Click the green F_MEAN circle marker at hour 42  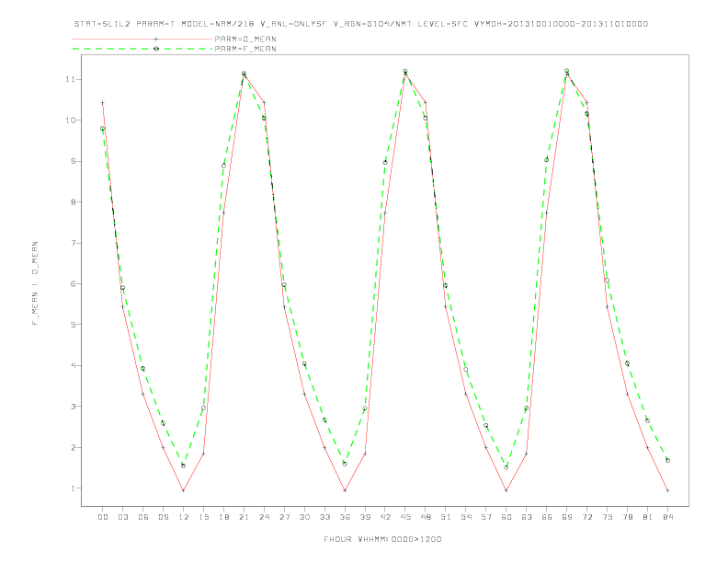click(x=385, y=163)
